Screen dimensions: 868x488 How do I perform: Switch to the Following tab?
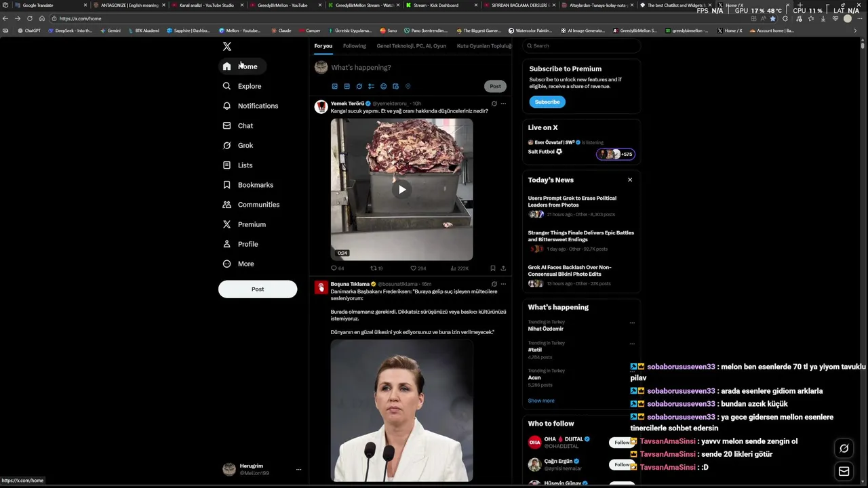tap(354, 46)
